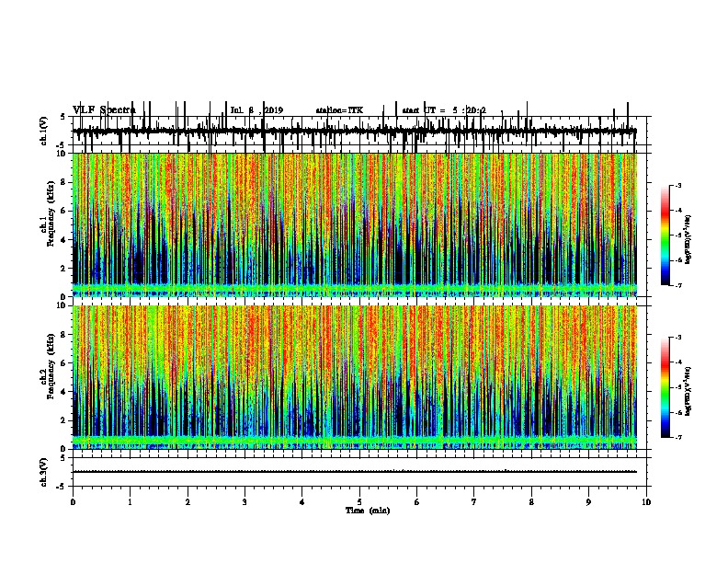The image size is (728, 563).
Task: Click the ch.1 frequency tick label "8"
Action: 63,182
